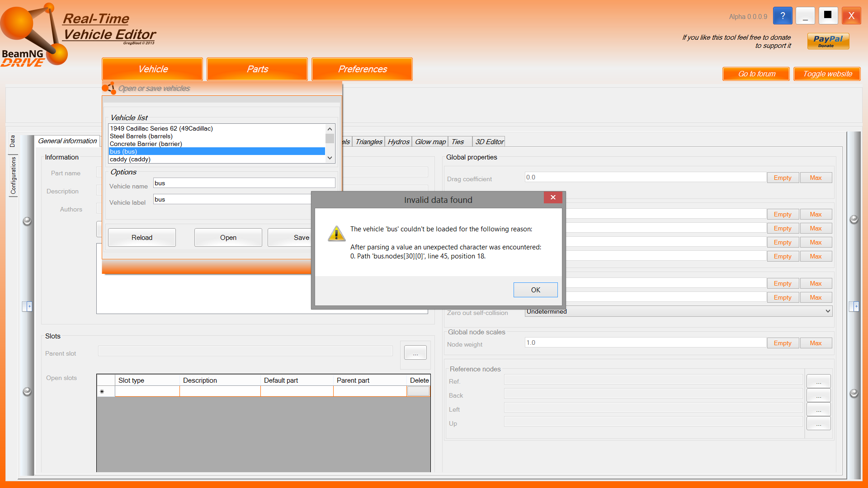Viewport: 868px width, 488px height.
Task: Open the Glow map tab
Action: [x=430, y=142]
